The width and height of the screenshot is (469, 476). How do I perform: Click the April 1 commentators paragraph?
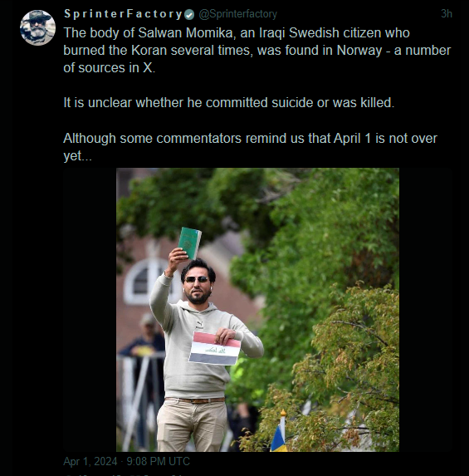coord(250,147)
